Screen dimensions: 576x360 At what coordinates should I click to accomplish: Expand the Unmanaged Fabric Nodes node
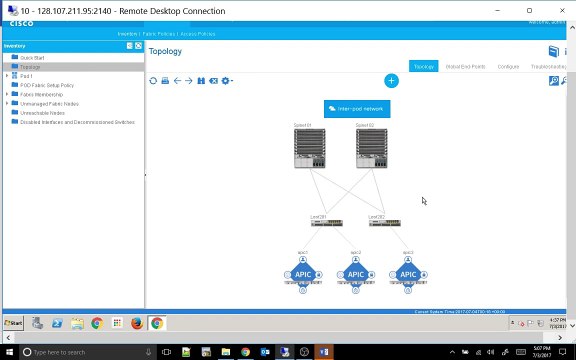[x=7, y=104]
